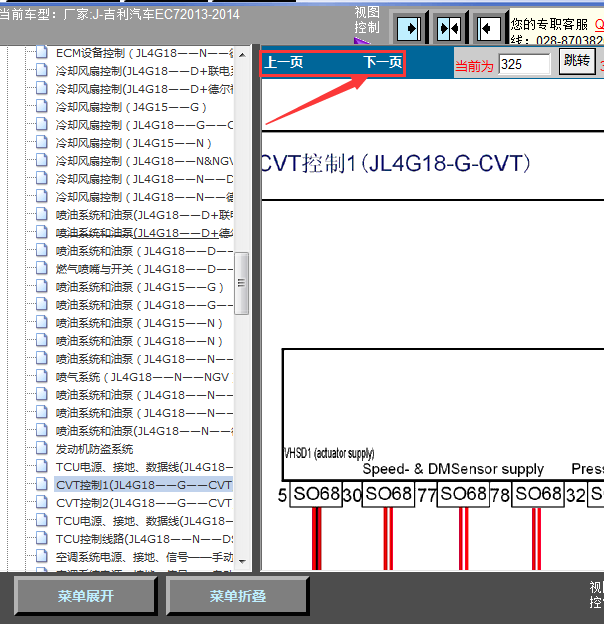Screen dimensions: 604x625
Task: Click diagram title CVT控制1 (JL4G18-G-CVT)
Action: coord(395,163)
